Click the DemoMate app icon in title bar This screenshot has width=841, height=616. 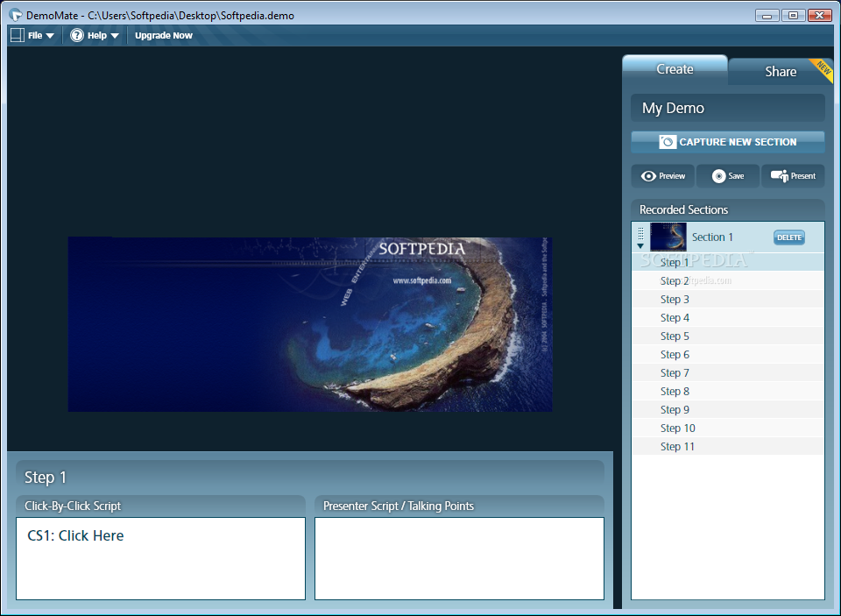tap(16, 16)
